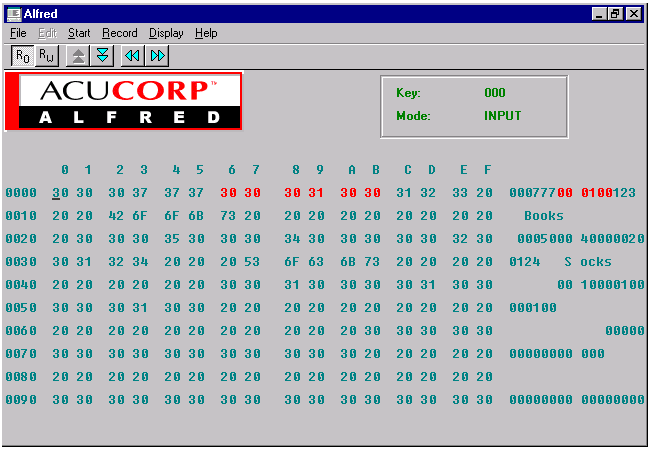Open the Record menu
The width and height of the screenshot is (650, 453).
coord(120,33)
